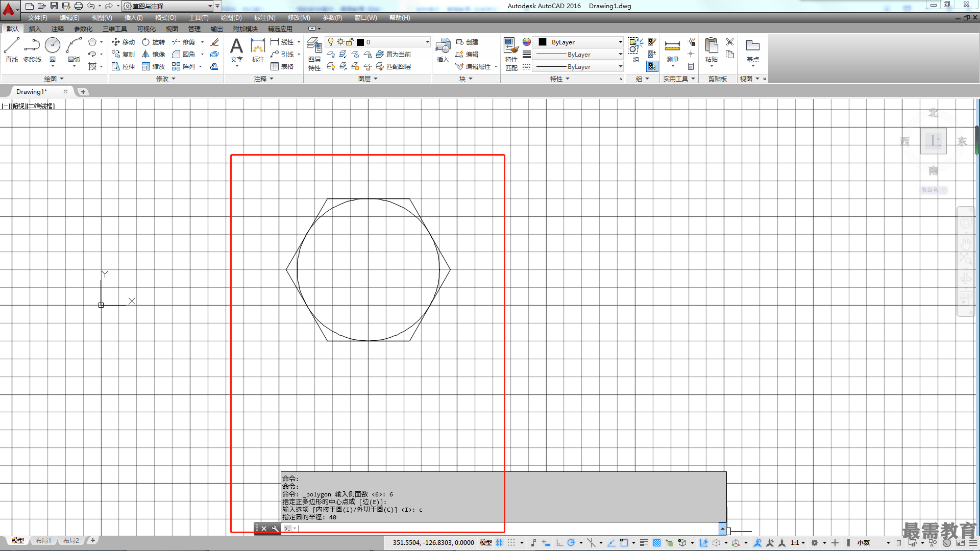Select the 直线 (Line) tool

tap(12, 50)
